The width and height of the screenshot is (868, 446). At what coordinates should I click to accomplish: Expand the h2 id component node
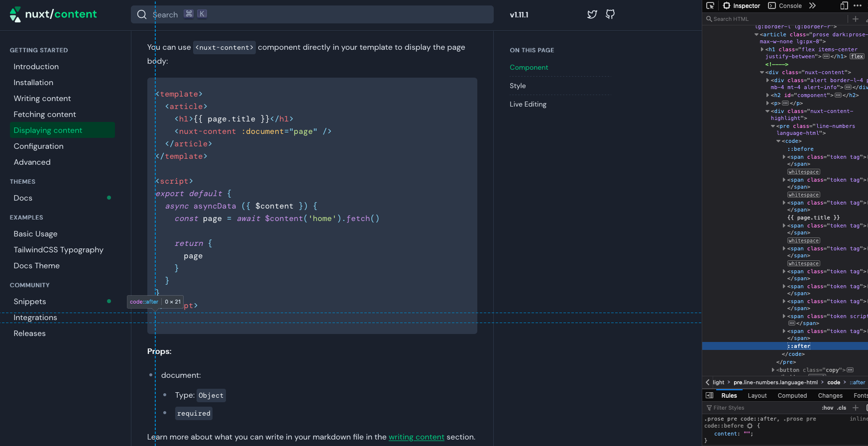767,96
